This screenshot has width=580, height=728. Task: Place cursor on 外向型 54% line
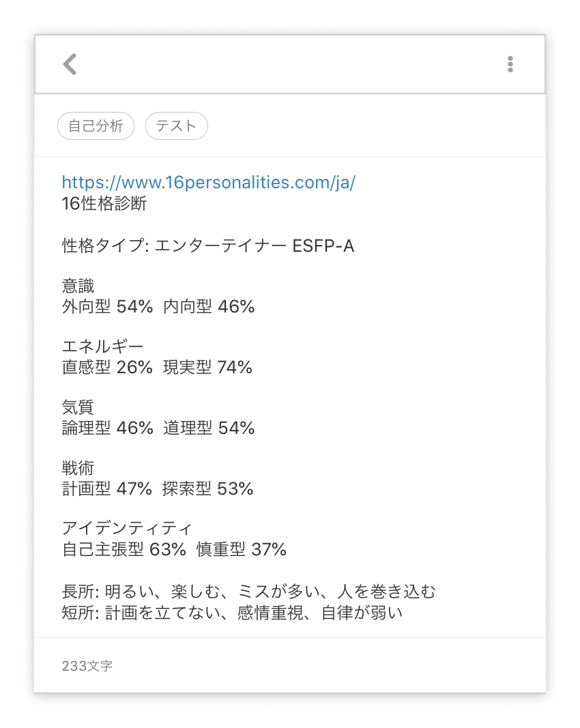(158, 306)
